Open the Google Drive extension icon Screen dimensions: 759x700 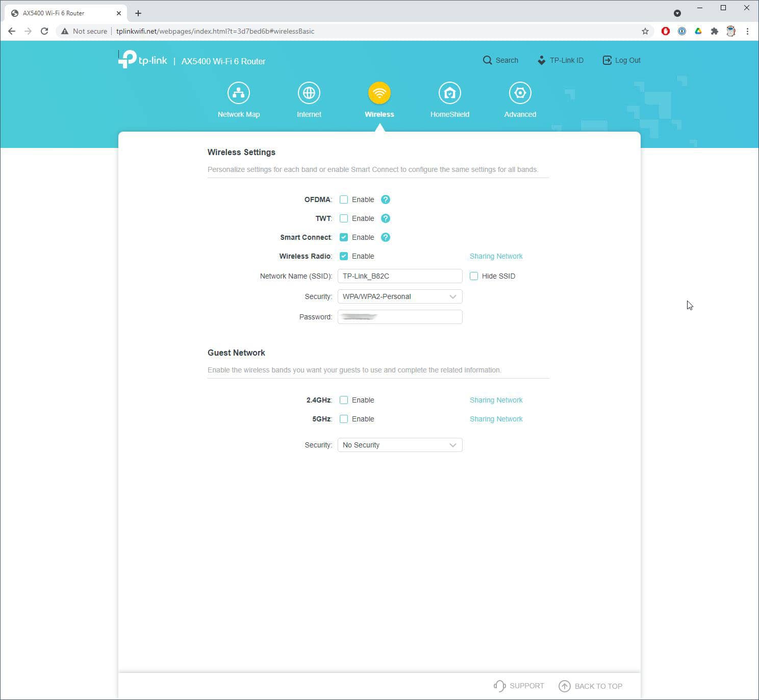tap(698, 31)
